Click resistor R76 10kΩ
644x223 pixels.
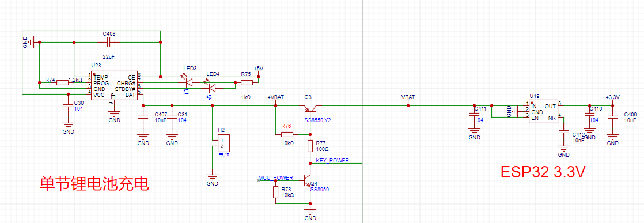coord(287,134)
